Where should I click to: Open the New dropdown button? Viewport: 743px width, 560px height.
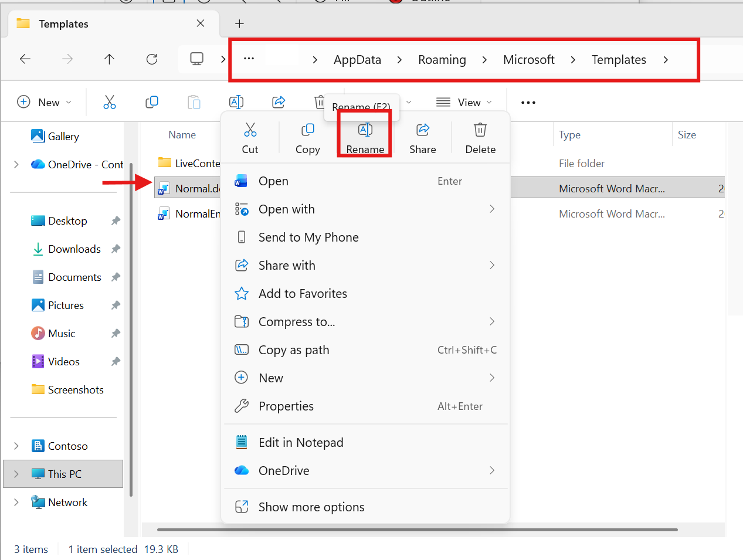click(45, 102)
